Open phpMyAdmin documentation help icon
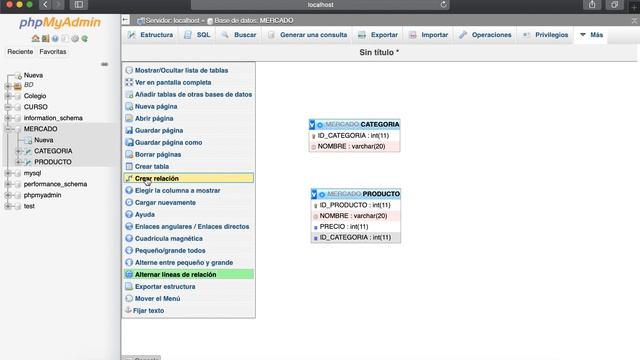This screenshot has height=360, width=640. tap(55, 39)
